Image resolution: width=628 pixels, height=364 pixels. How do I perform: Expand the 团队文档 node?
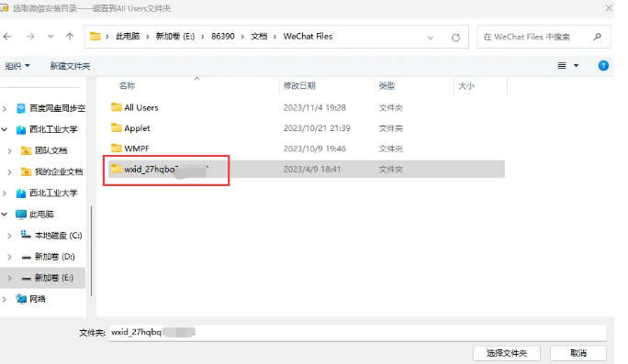(x=9, y=150)
